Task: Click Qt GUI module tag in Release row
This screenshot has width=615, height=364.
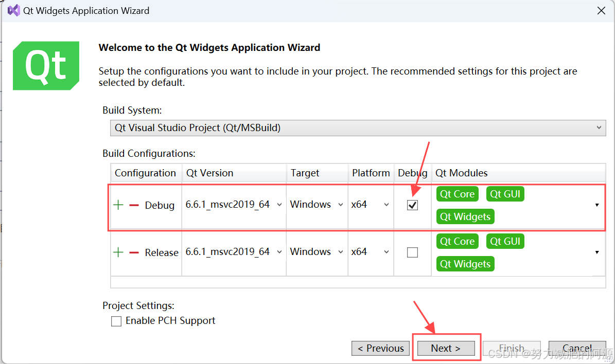Action: tap(505, 241)
